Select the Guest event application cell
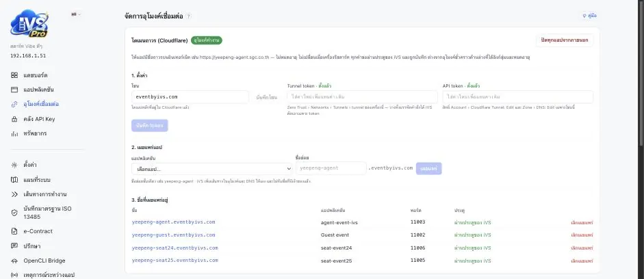The image size is (644, 279). coord(335,235)
